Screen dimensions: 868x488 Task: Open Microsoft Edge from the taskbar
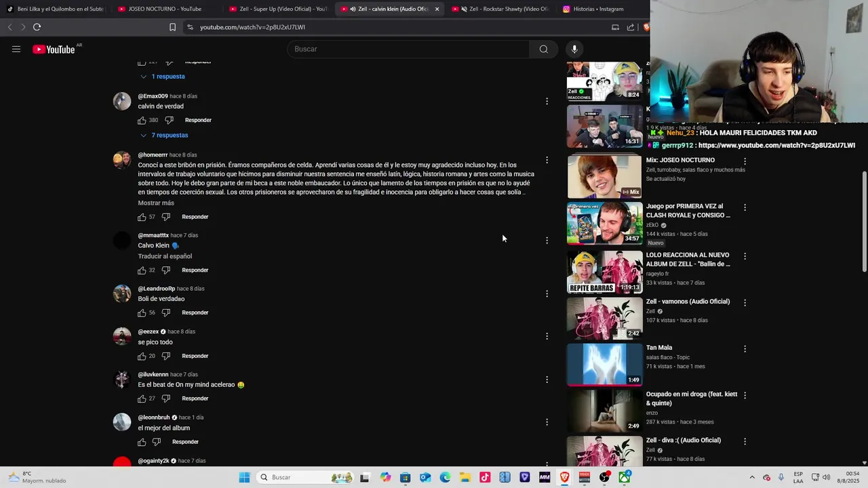[445, 477]
